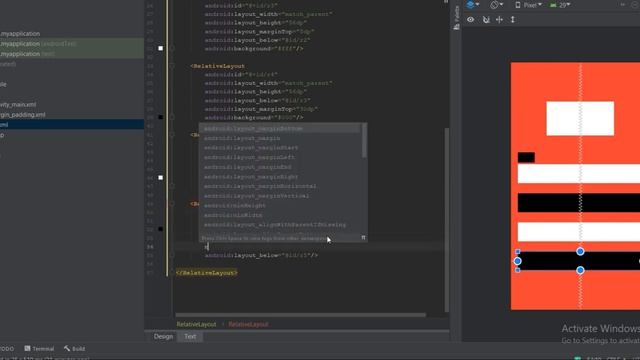Click the bottom circular handle of selected bar
Viewport: 640px width, 360px height.
(580, 270)
